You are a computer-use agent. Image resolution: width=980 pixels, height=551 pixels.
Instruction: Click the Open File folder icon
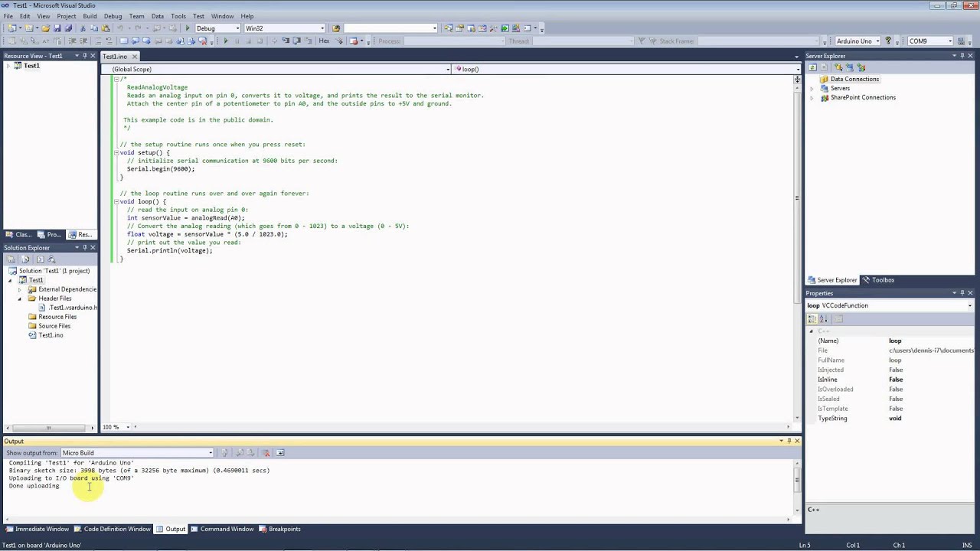point(45,28)
